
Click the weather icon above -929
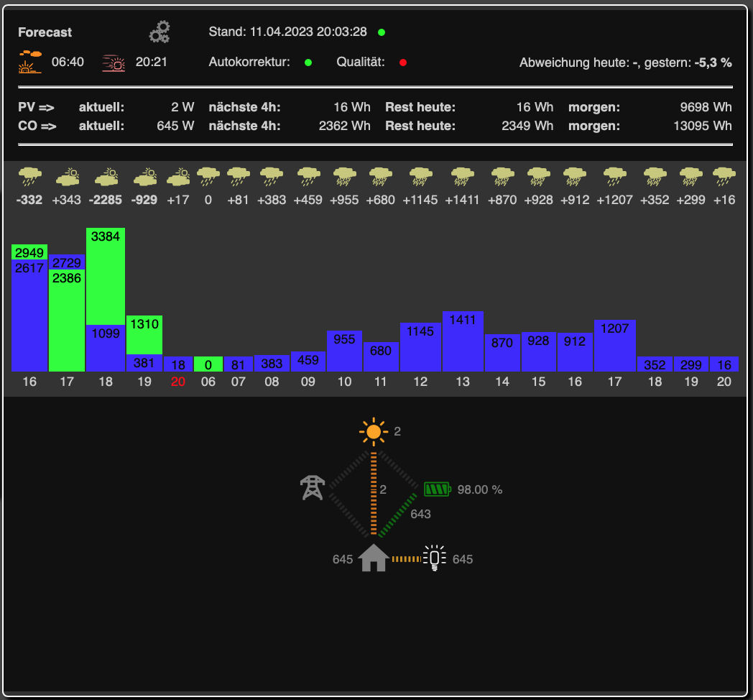click(x=145, y=177)
